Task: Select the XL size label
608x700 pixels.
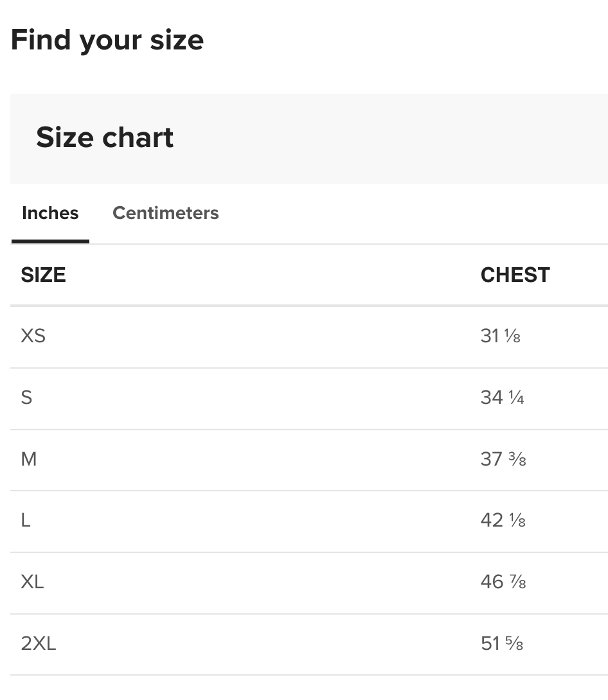Action: click(x=32, y=582)
